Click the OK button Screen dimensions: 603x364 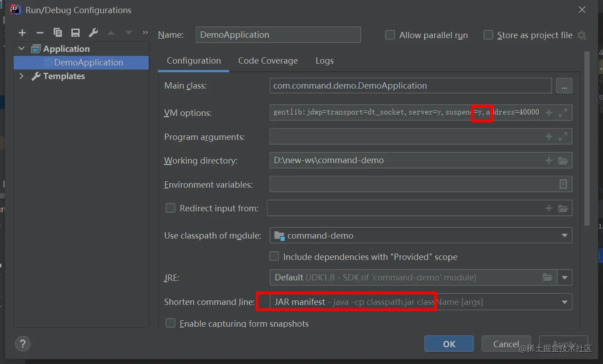pos(449,344)
